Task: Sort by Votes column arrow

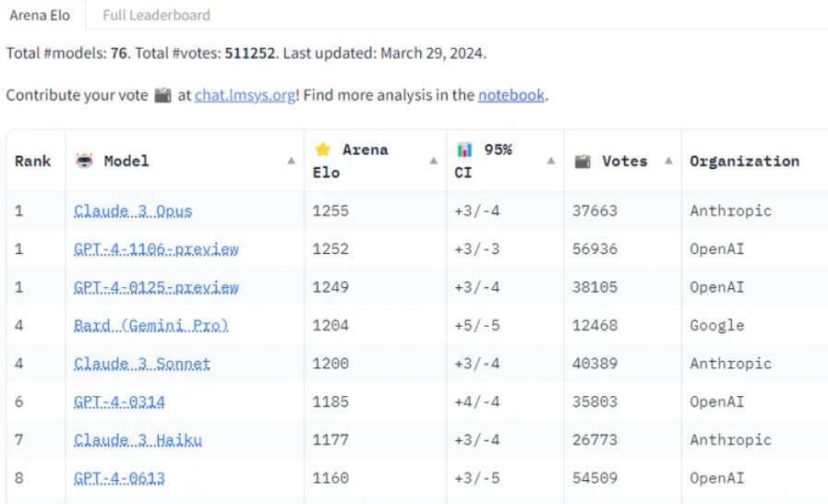Action: (668, 161)
